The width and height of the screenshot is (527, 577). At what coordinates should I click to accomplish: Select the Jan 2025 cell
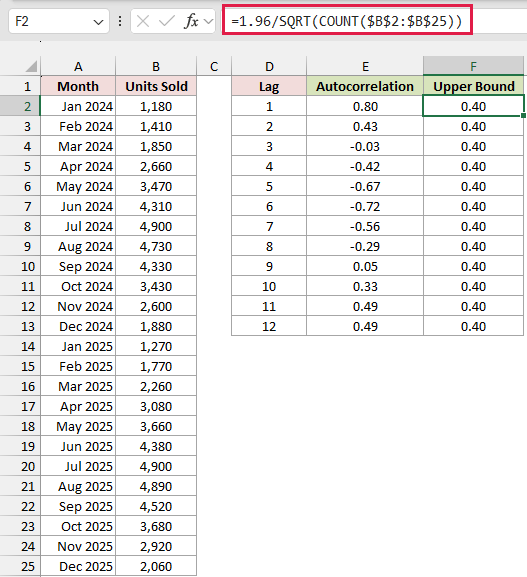[x=78, y=346]
